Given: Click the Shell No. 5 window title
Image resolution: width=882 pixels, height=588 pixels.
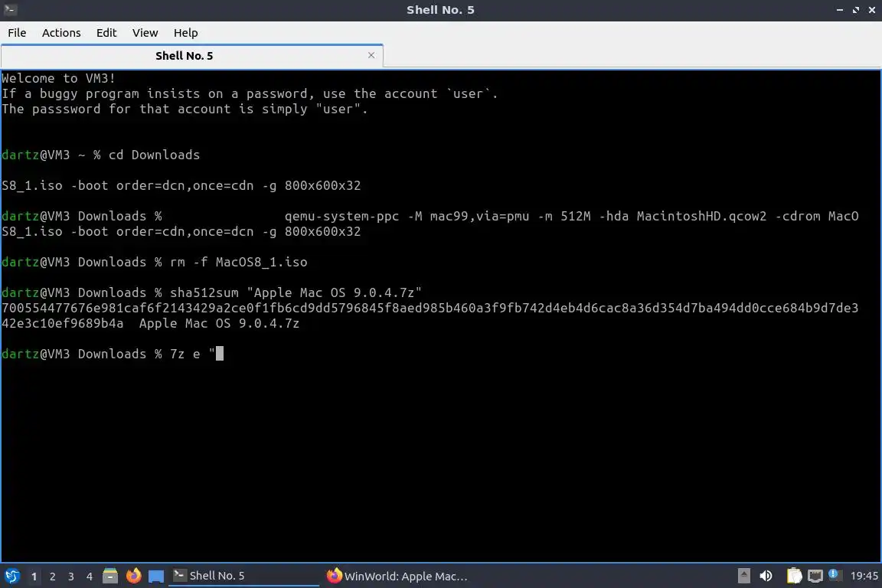Looking at the screenshot, I should tap(440, 9).
